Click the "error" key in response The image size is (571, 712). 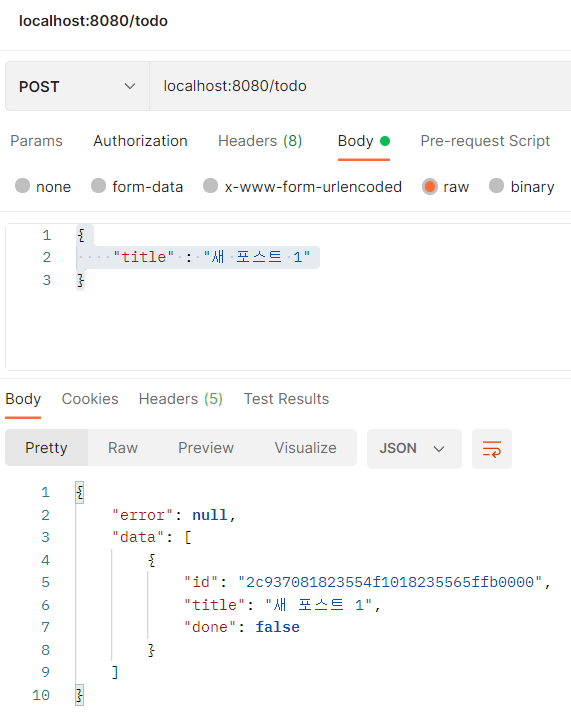(142, 515)
